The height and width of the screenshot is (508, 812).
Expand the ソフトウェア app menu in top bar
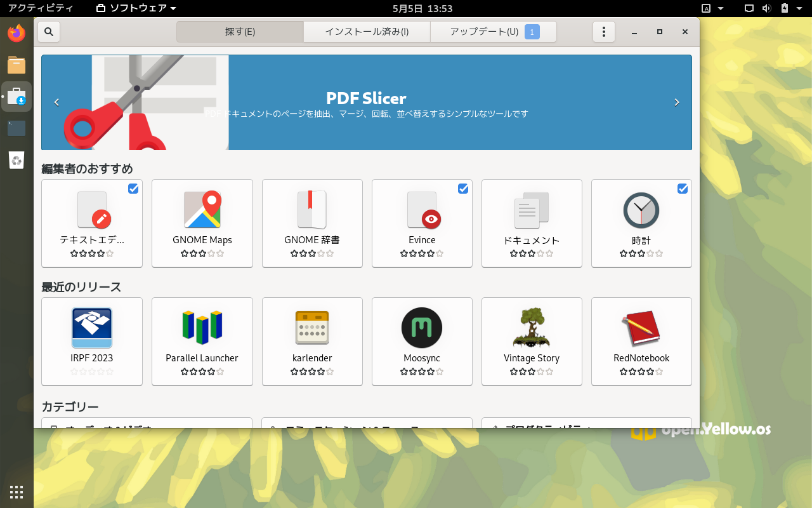(x=136, y=8)
